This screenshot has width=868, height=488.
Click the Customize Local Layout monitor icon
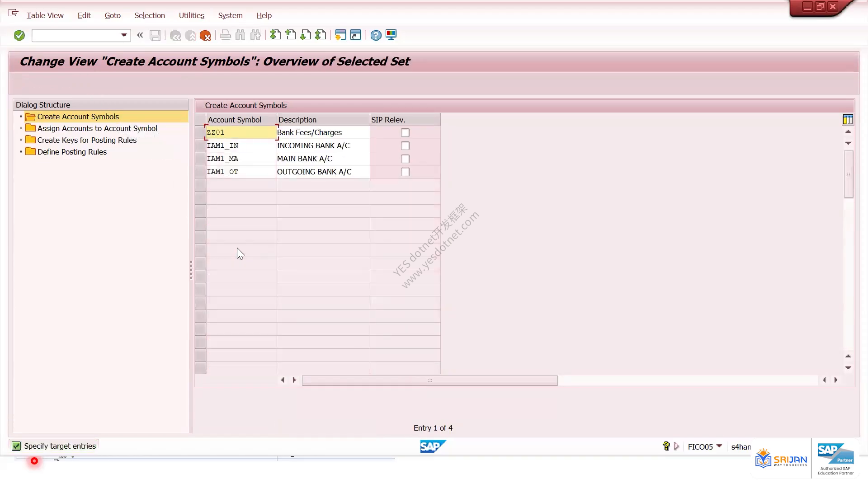coord(391,35)
